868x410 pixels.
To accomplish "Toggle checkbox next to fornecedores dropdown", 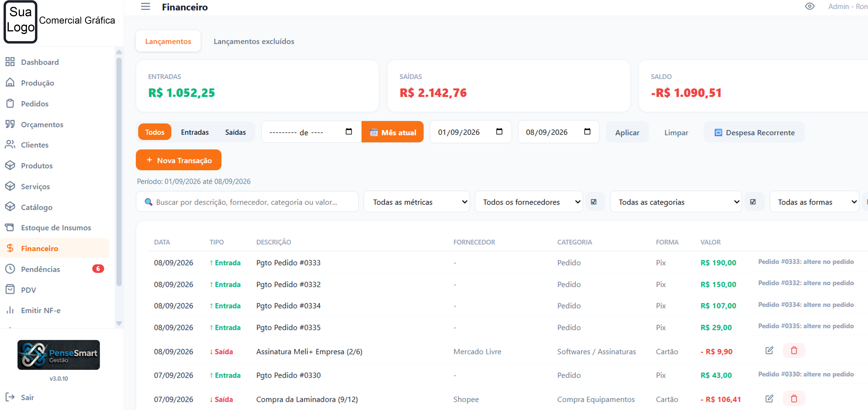I will point(594,202).
